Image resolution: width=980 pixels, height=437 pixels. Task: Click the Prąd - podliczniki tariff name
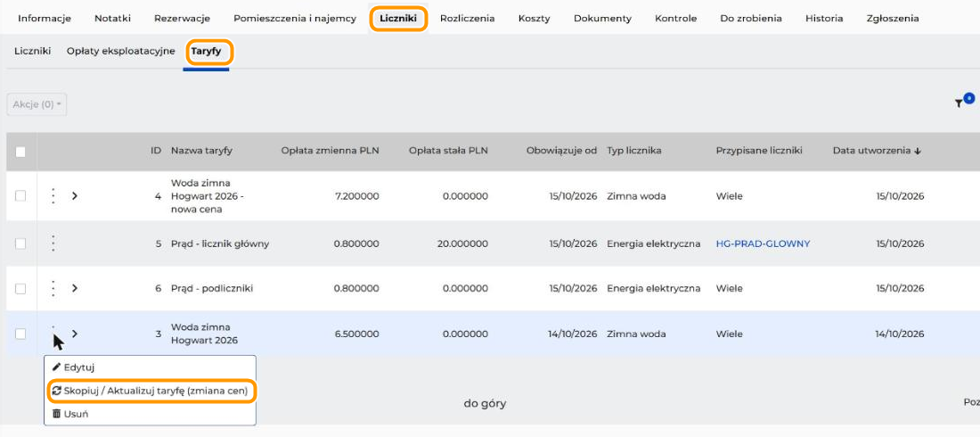(212, 289)
